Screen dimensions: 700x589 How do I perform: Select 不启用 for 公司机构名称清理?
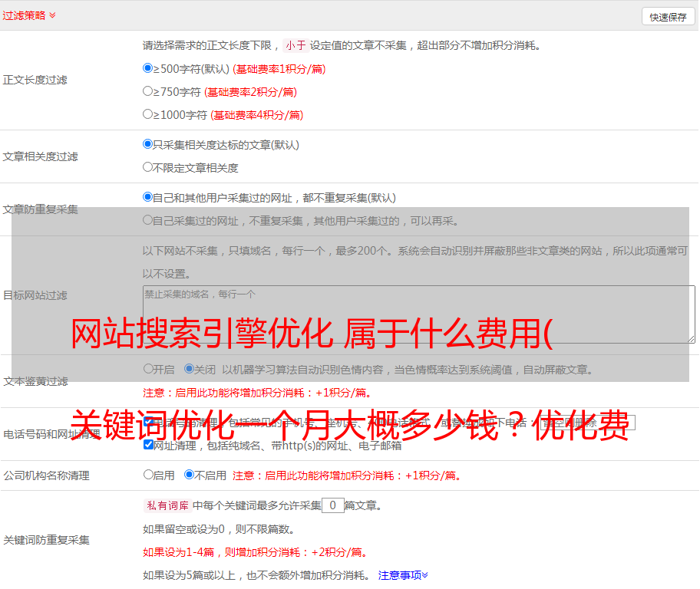tap(189, 475)
